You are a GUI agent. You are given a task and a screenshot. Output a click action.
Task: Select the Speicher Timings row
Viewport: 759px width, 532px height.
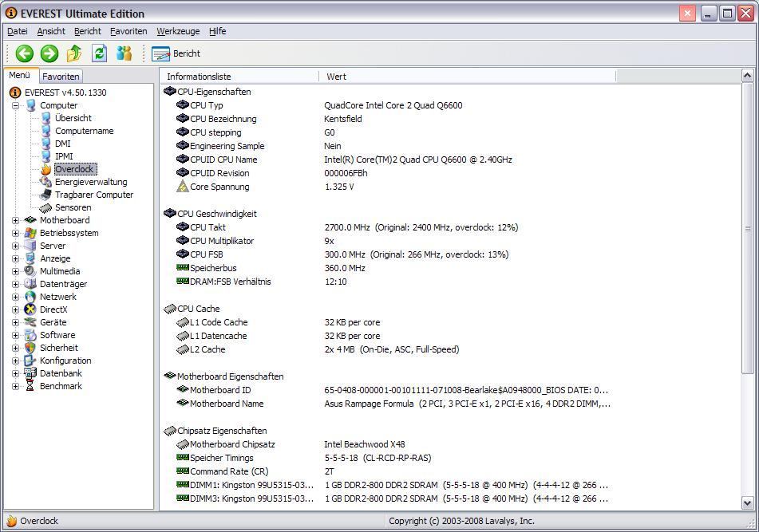coord(387,458)
